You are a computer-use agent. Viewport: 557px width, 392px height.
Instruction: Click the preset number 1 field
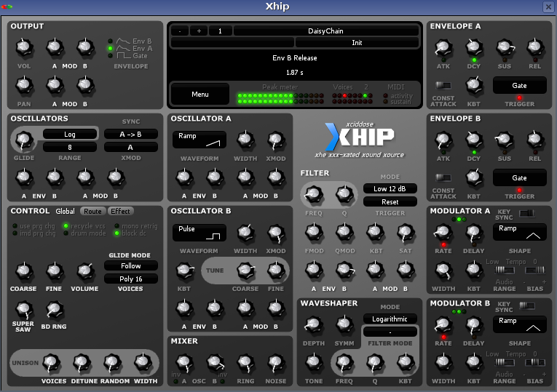click(220, 31)
